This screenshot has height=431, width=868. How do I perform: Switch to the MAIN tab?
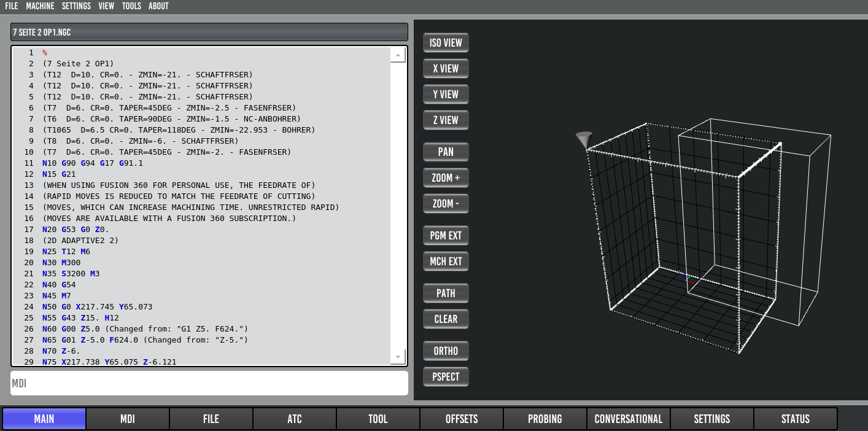pyautogui.click(x=44, y=419)
